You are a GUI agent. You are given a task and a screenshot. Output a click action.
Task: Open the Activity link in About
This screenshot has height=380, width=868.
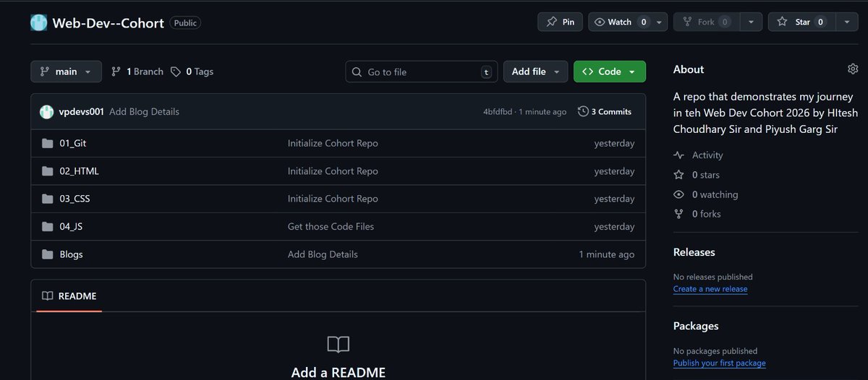tap(699, 155)
